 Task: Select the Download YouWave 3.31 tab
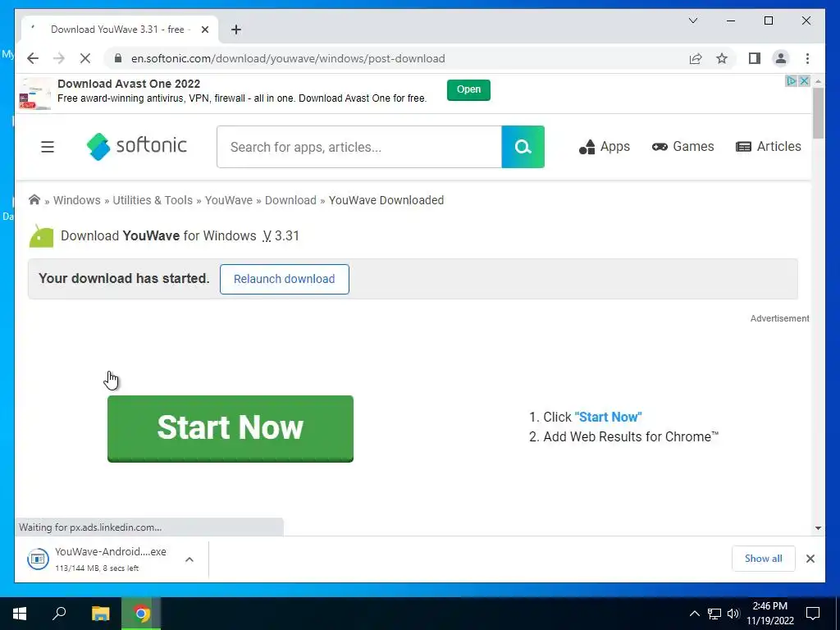(118, 30)
